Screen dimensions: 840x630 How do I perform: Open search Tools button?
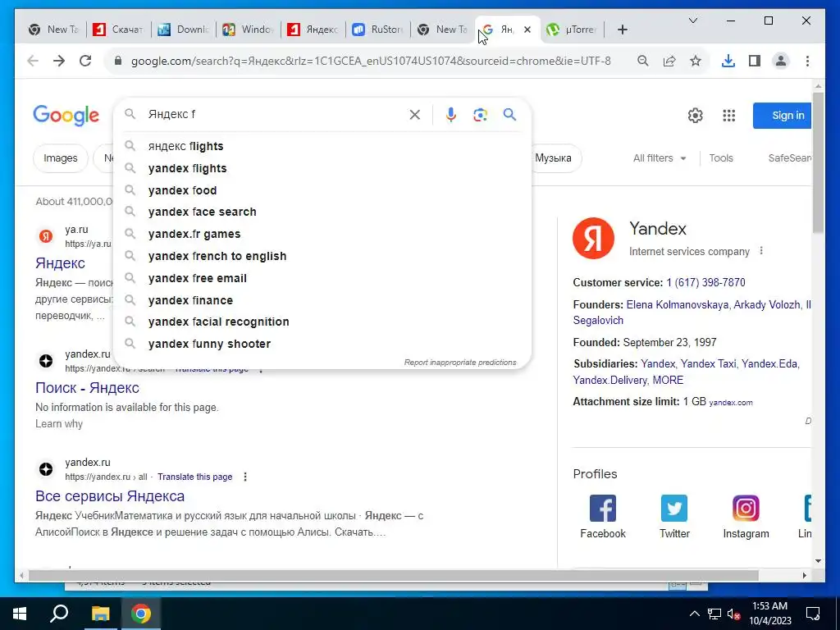(x=720, y=158)
